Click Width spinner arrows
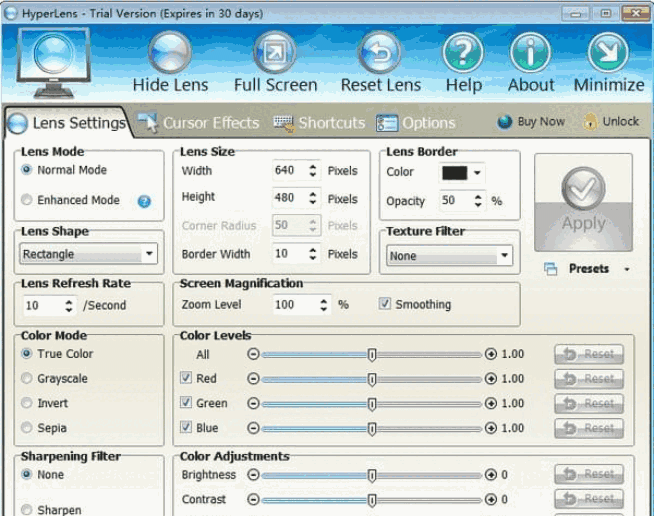This screenshot has width=654, height=516. (313, 171)
